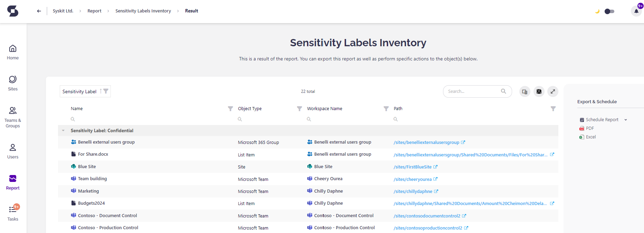Click the Object Type column search field

pyautogui.click(x=269, y=119)
